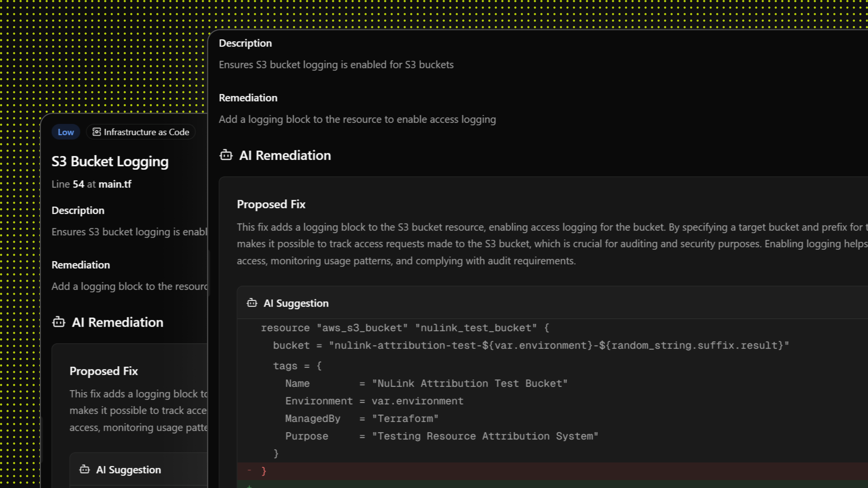Click the right panel Remediation heading
Image resolution: width=868 pixels, height=488 pixels.
(x=248, y=98)
